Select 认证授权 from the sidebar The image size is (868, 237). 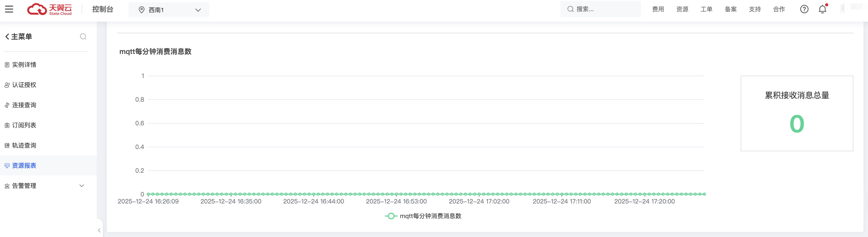pos(24,85)
